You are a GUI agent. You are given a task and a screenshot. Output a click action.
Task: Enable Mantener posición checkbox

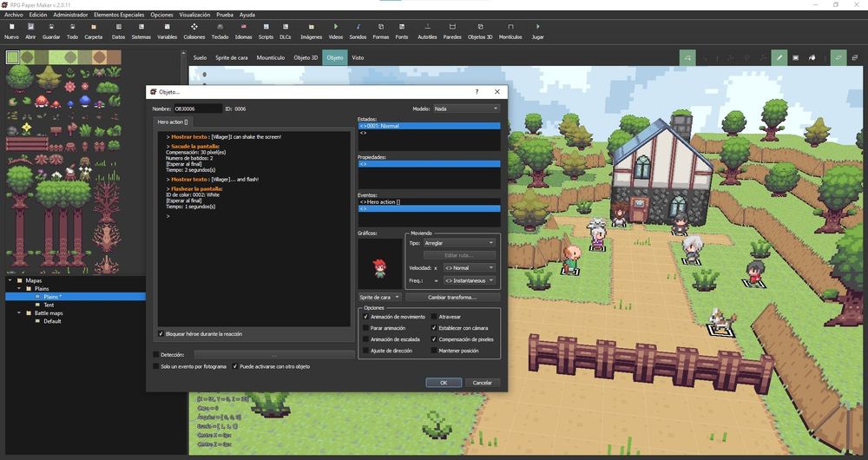tap(434, 351)
